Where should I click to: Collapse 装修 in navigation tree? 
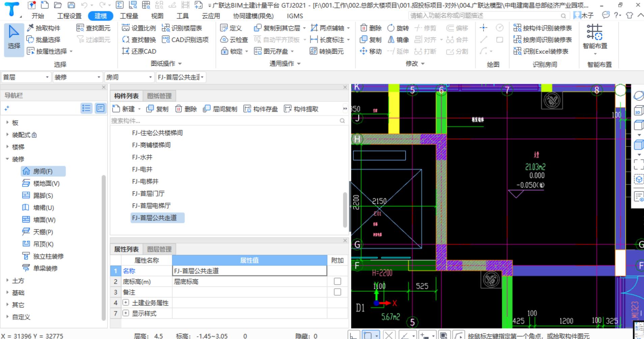7,159
